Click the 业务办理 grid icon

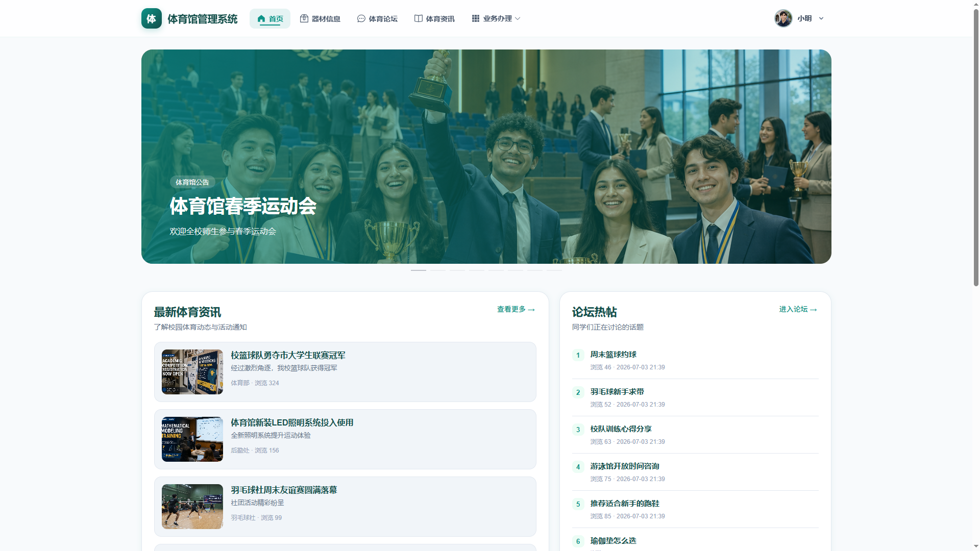pos(476,18)
